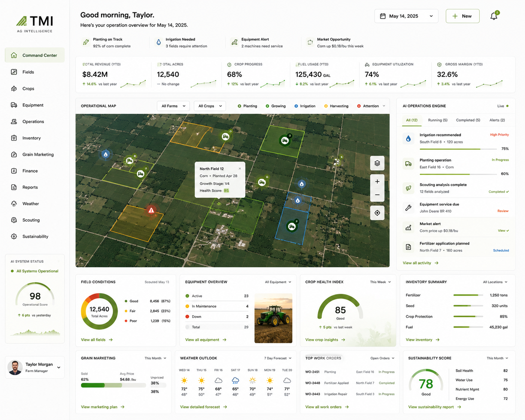This screenshot has width=525, height=420.
Task: Switch to Running (5) tab
Action: pos(438,120)
